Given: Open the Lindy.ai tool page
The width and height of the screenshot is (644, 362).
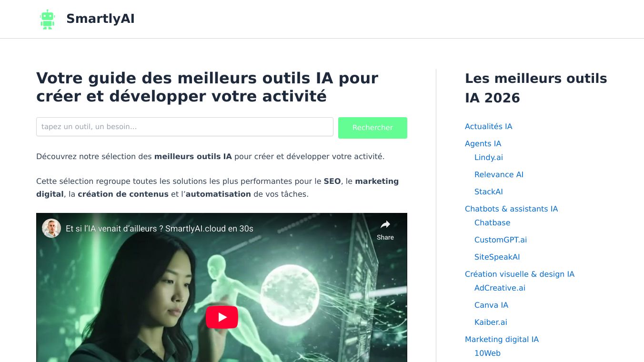Looking at the screenshot, I should click(489, 157).
